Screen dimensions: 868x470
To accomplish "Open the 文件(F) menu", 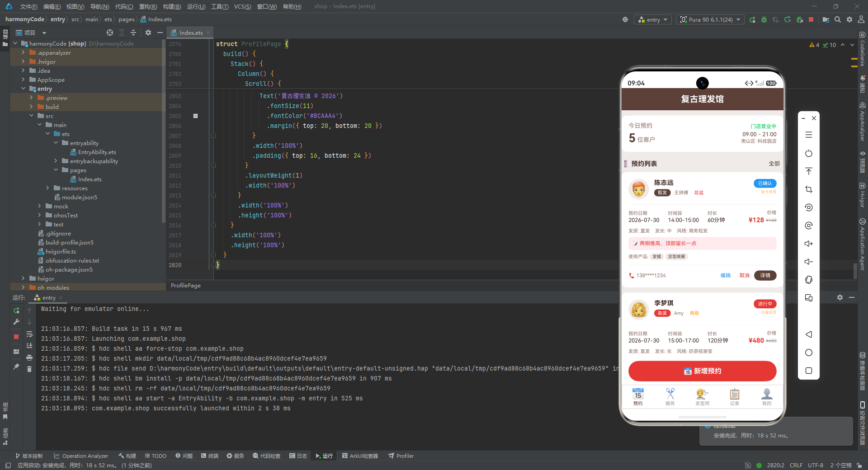I will click(x=28, y=6).
